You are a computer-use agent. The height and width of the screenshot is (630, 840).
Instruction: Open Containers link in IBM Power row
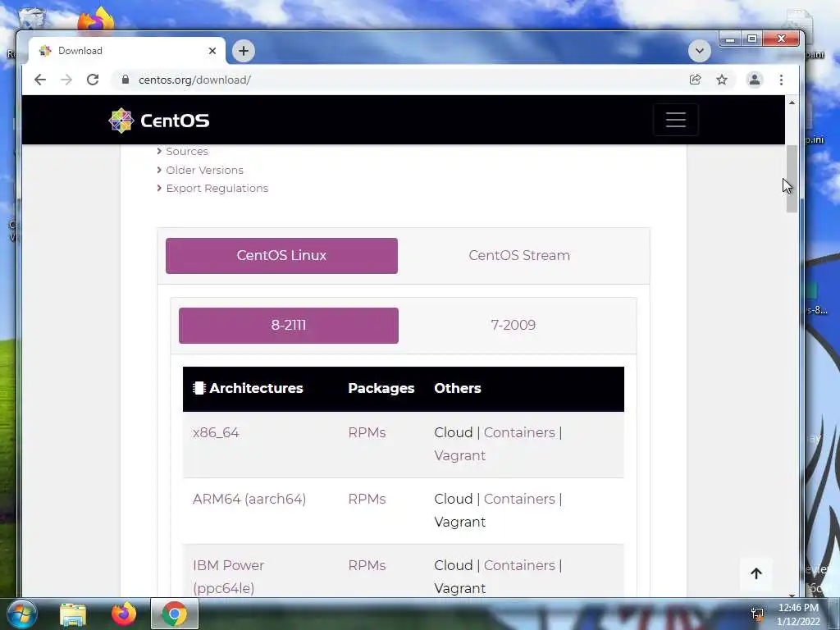[519, 566]
